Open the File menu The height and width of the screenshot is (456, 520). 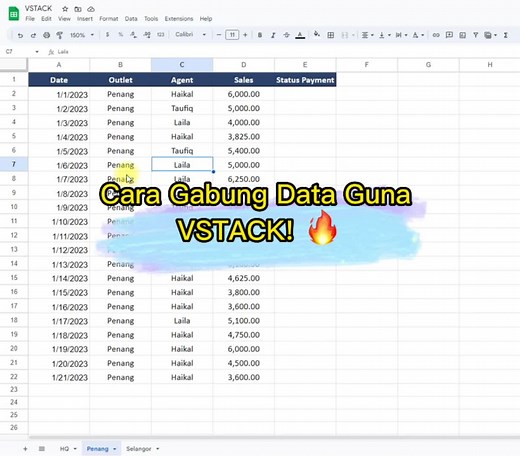pyautogui.click(x=30, y=19)
